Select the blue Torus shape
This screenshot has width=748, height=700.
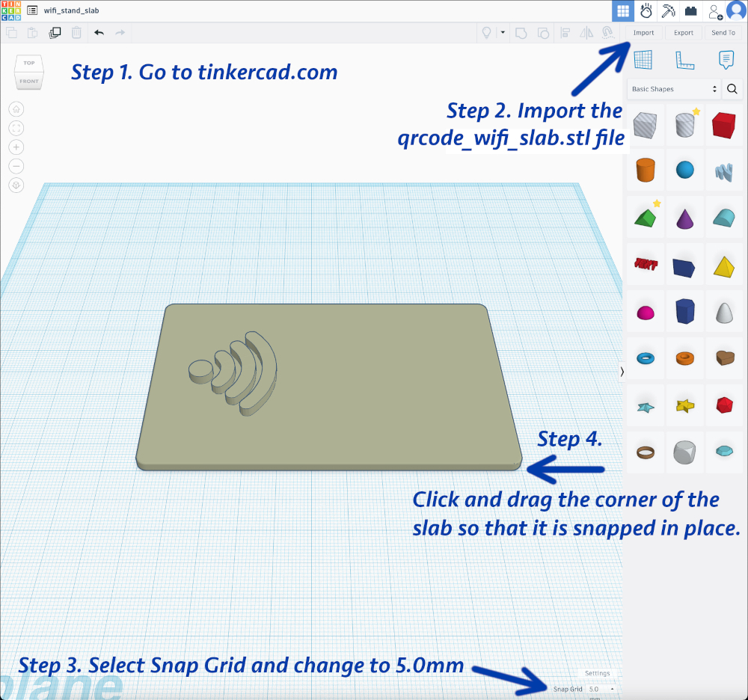(x=646, y=358)
